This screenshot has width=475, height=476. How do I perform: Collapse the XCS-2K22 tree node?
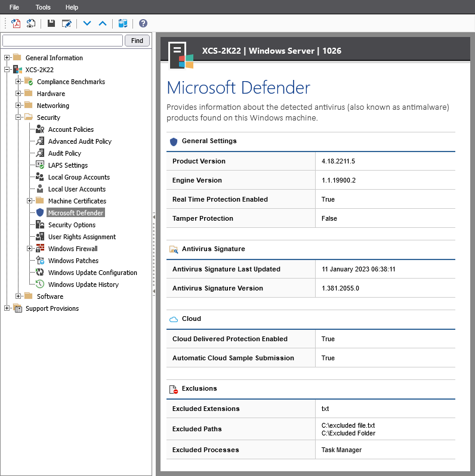[x=7, y=70]
